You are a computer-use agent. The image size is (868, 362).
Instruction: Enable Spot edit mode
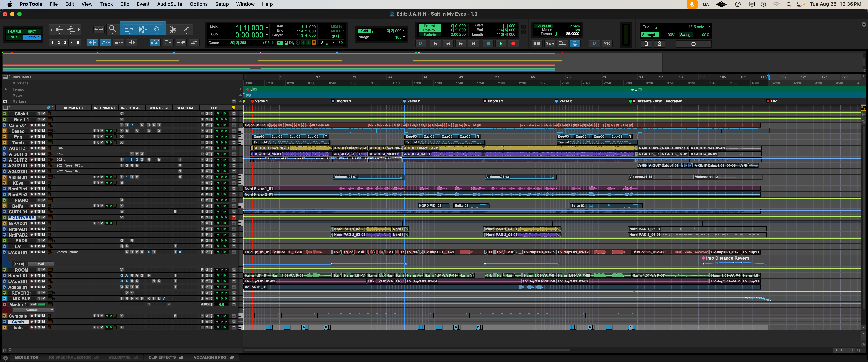(32, 32)
